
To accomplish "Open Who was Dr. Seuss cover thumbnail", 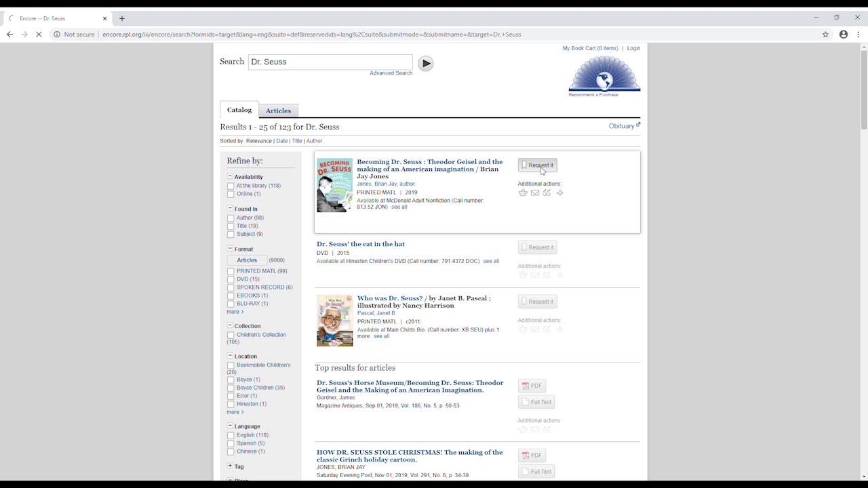I will pos(335,321).
